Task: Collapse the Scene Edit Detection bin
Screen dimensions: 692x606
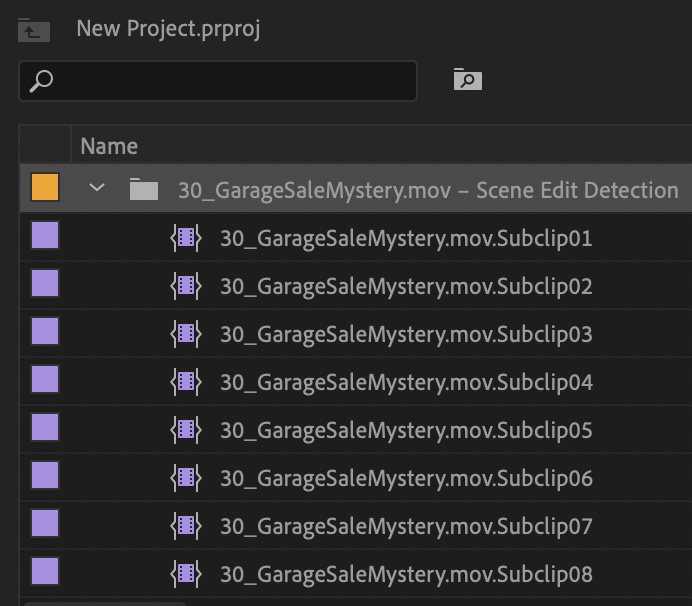Action: [x=97, y=188]
